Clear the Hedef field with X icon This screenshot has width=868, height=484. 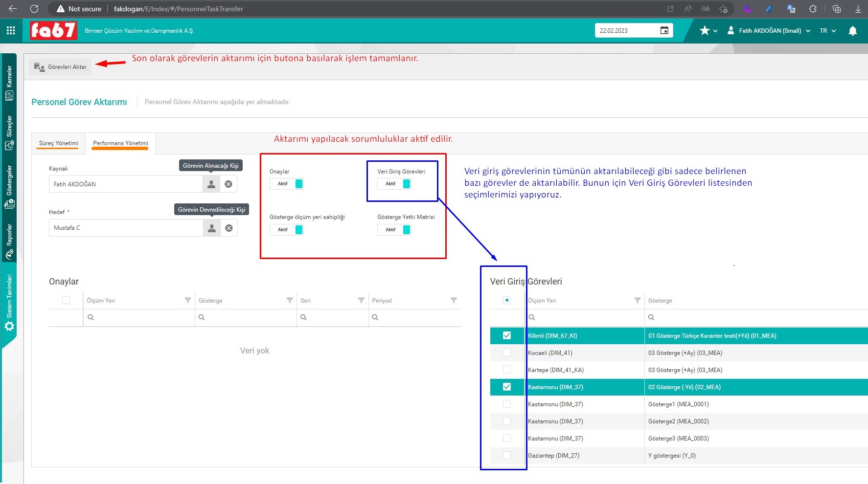coord(229,228)
